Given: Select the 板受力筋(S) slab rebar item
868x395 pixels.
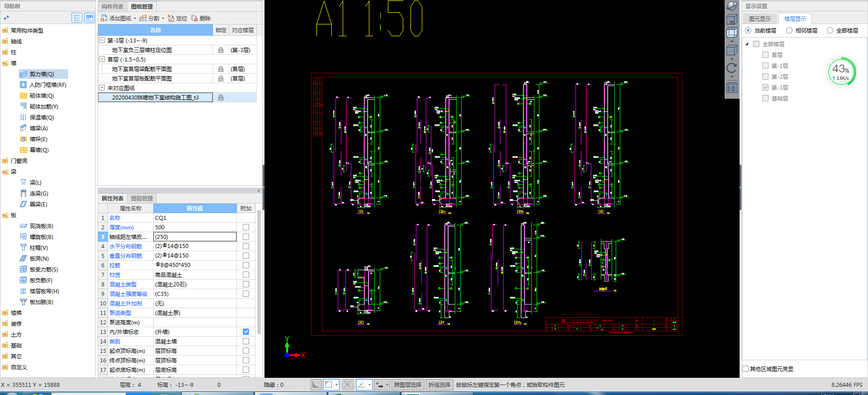Looking at the screenshot, I should pyautogui.click(x=39, y=269).
